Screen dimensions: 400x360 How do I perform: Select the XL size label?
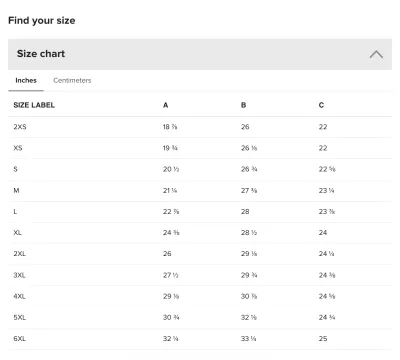(x=17, y=233)
